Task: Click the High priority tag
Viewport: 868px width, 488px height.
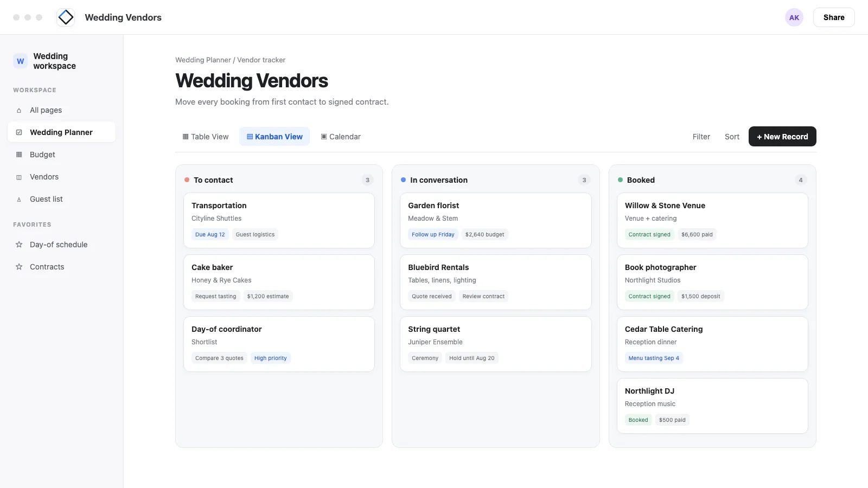Action: [271, 358]
